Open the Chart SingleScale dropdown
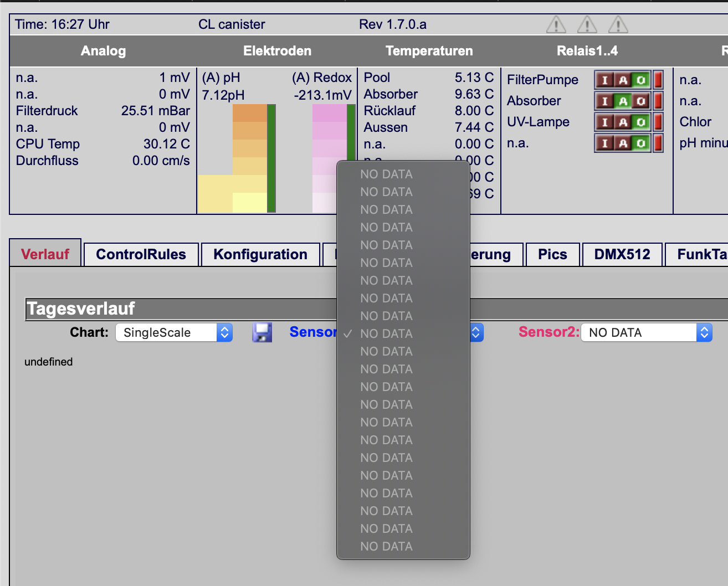The width and height of the screenshot is (728, 586). tap(174, 332)
